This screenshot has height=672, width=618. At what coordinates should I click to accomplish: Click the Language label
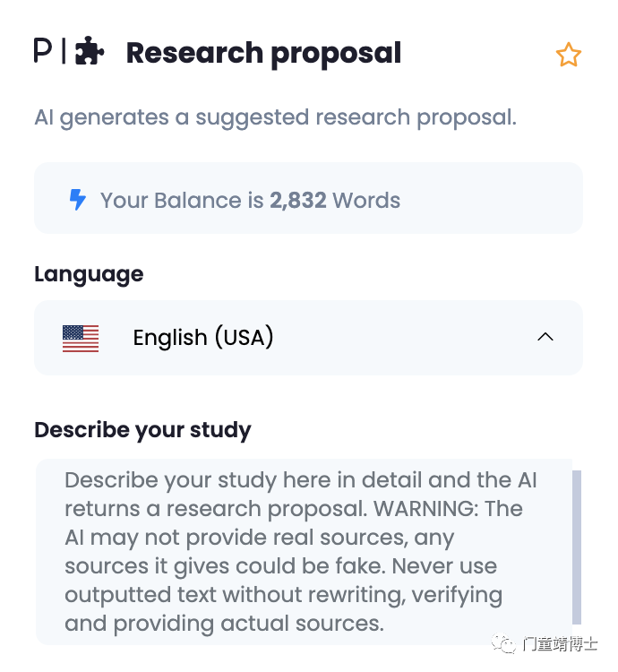click(x=89, y=274)
